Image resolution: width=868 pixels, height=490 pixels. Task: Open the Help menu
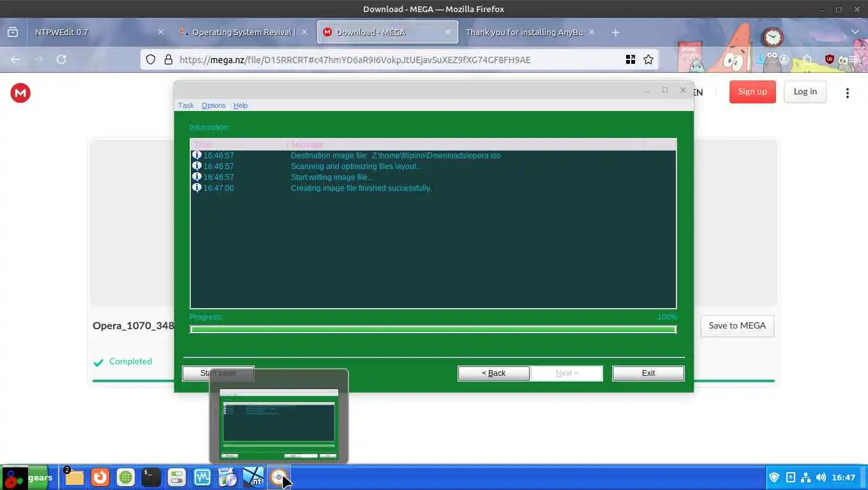point(240,105)
